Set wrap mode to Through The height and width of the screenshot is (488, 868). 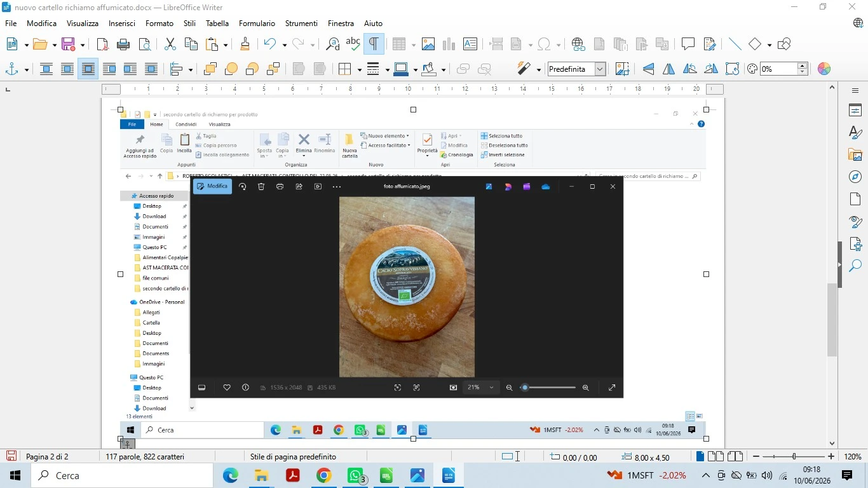click(151, 69)
